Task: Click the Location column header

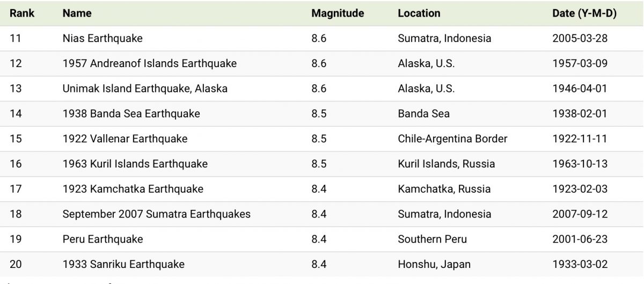Action: pos(419,13)
